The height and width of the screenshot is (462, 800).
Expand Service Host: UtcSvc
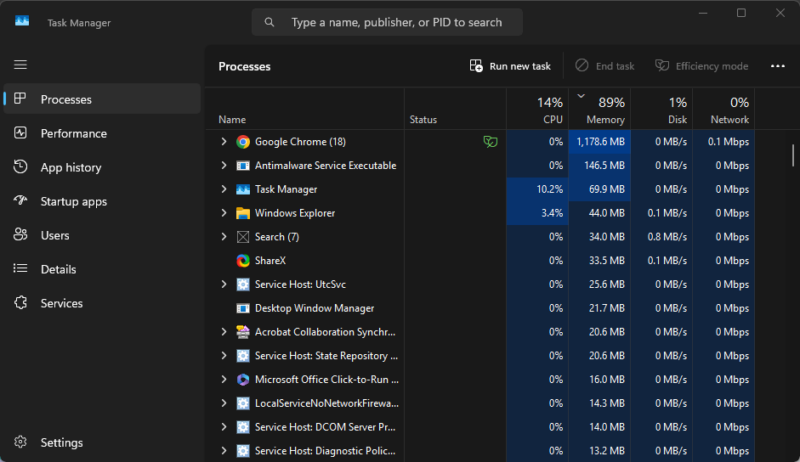tap(223, 284)
